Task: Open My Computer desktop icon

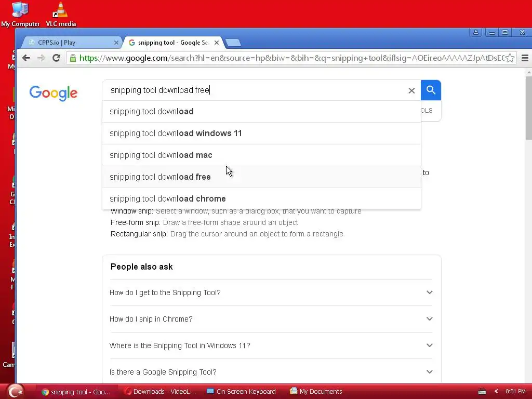Action: [x=20, y=14]
